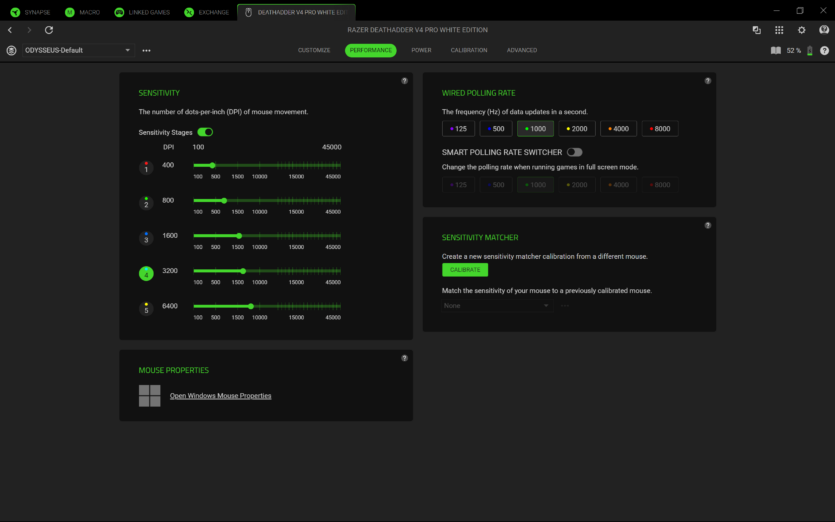Open Windows Mouse Properties link
835x522 pixels.
220,396
